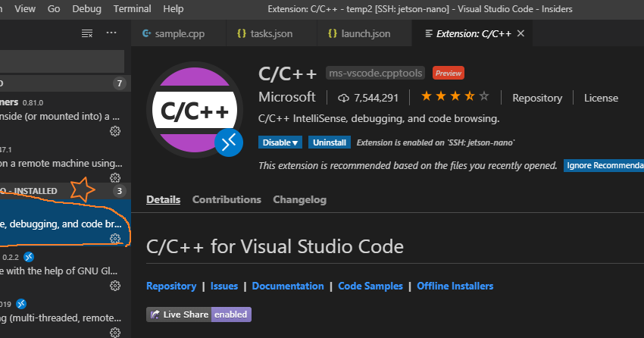Click the Live Share enabled badge
The image size is (644, 338).
pyautogui.click(x=199, y=314)
